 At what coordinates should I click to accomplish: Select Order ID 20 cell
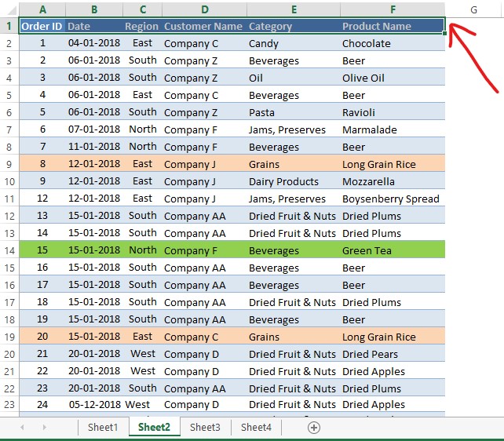coord(42,337)
